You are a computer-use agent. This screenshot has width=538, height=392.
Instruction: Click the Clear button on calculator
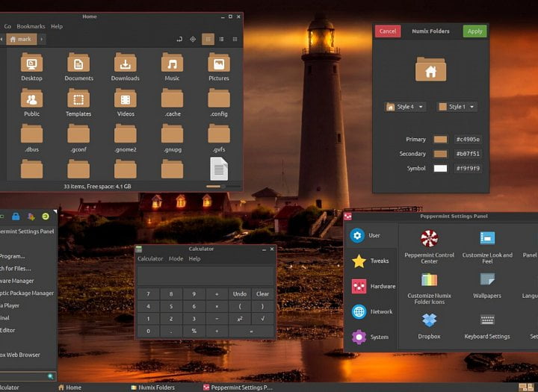click(262, 294)
